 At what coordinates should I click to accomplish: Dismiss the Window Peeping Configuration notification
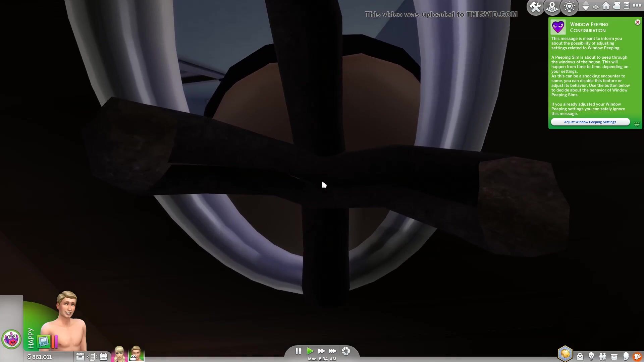point(637,22)
